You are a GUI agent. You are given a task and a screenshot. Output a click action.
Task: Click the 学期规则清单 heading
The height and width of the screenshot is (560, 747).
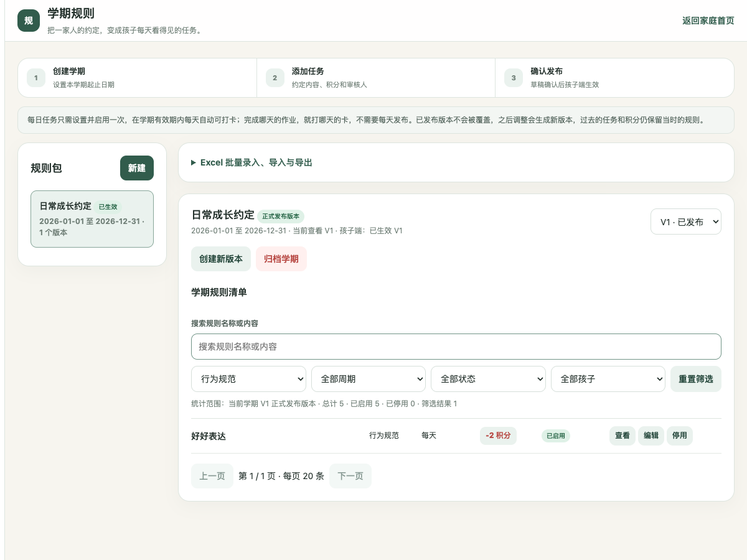coord(219,292)
